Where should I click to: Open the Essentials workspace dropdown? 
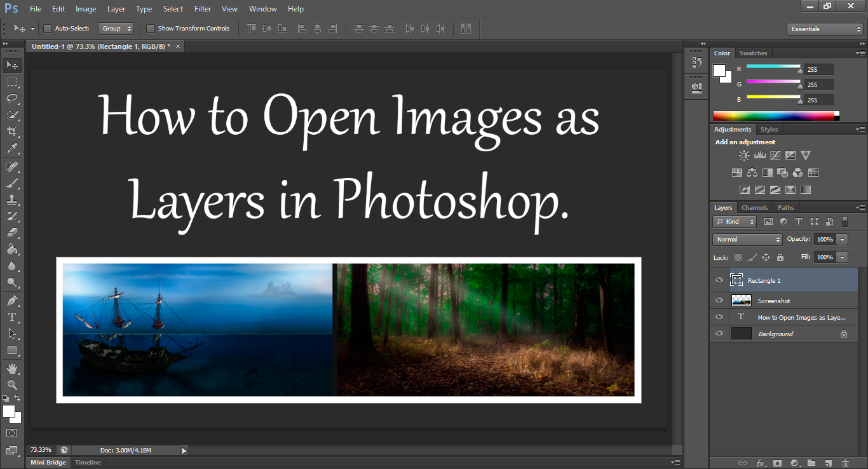[824, 29]
